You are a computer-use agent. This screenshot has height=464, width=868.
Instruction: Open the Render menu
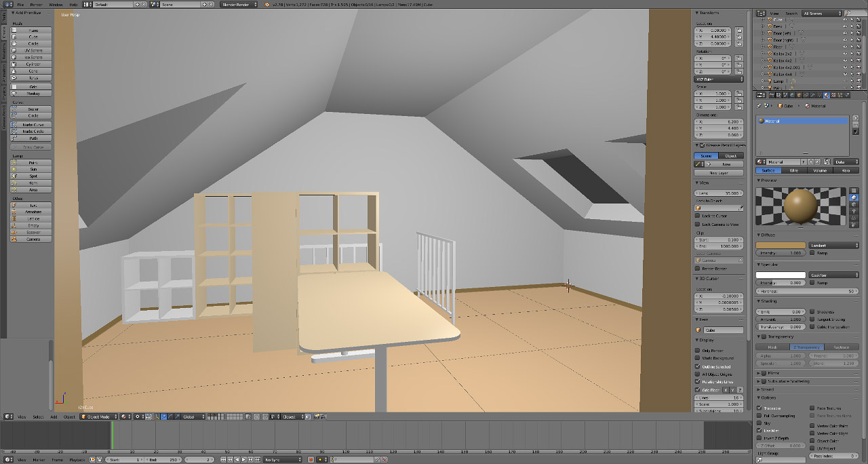[36, 4]
